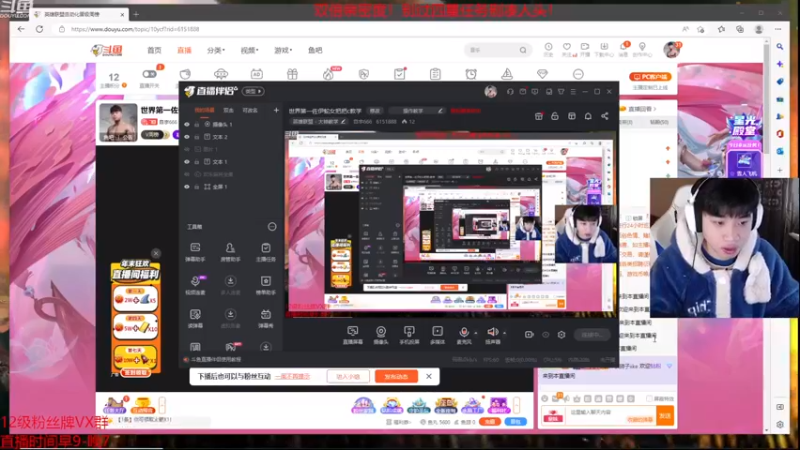The image size is (800, 450).
Task: Collapse the 工具箱 toolbox section
Action: click(x=272, y=227)
